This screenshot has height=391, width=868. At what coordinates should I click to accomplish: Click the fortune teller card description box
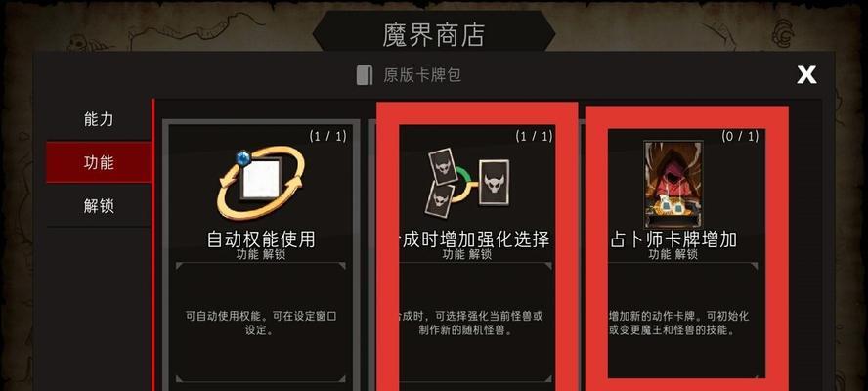click(686, 323)
